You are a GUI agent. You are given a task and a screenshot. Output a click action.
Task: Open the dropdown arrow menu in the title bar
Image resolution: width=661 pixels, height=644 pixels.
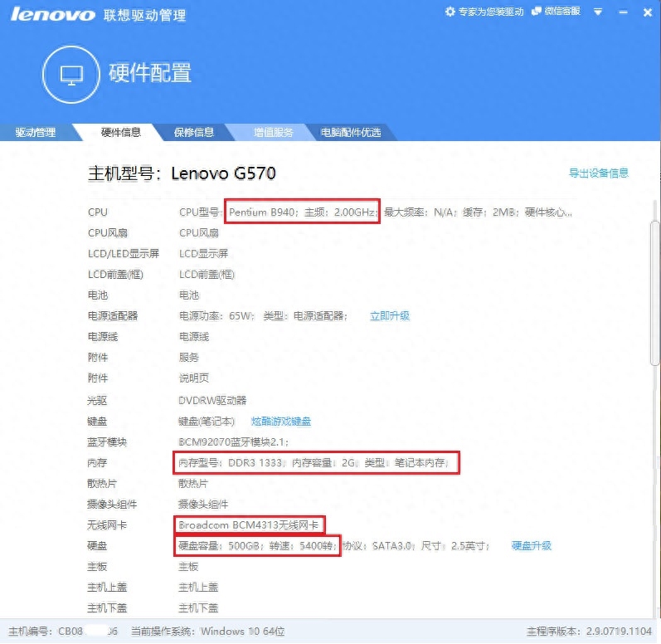pos(598,12)
